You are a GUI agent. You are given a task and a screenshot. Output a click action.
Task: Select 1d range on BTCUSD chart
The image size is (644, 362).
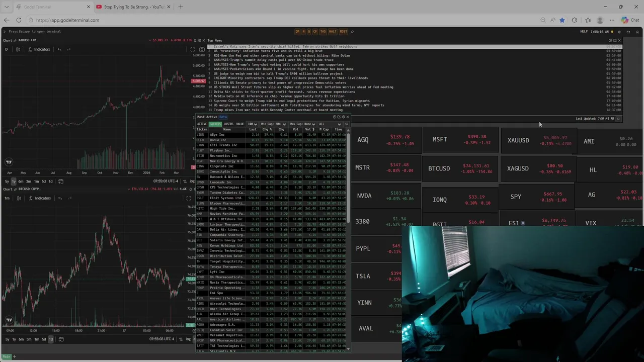click(50, 339)
